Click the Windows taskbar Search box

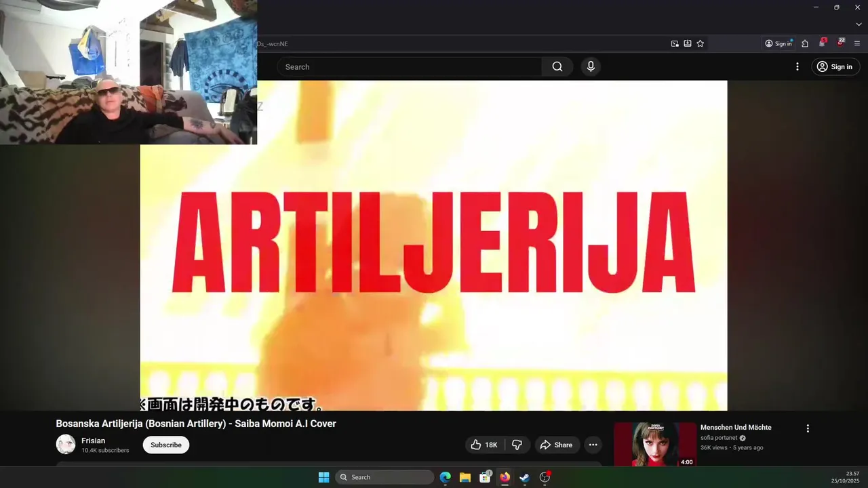(x=384, y=477)
